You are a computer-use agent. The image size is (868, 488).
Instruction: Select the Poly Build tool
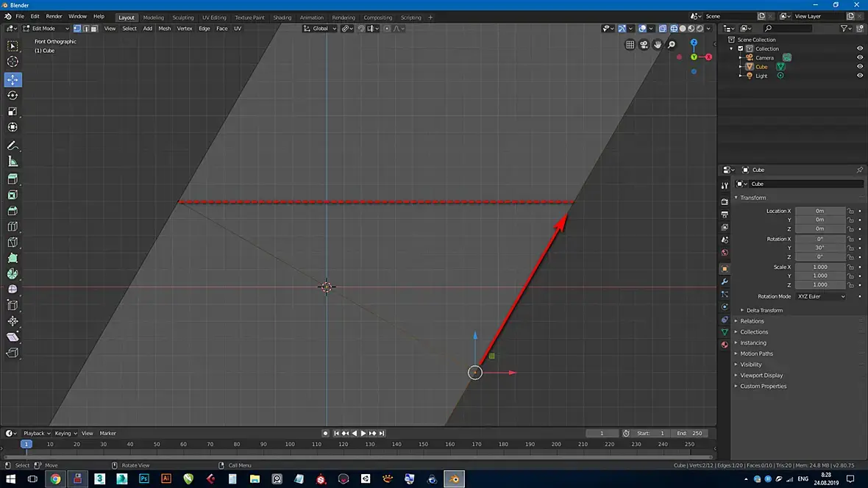13,258
